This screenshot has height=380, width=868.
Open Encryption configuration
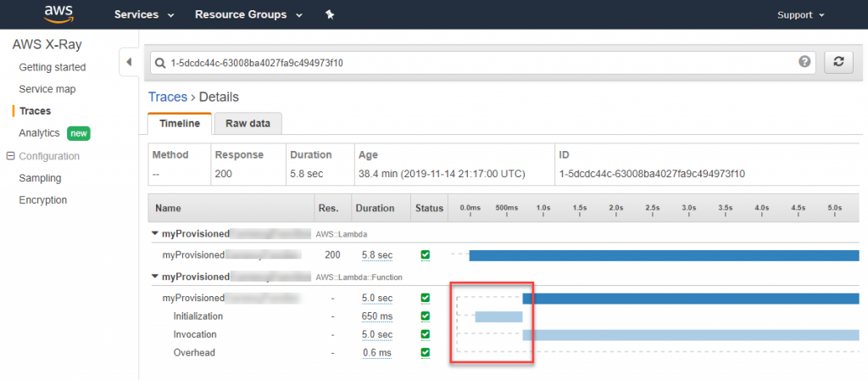pyautogui.click(x=42, y=200)
